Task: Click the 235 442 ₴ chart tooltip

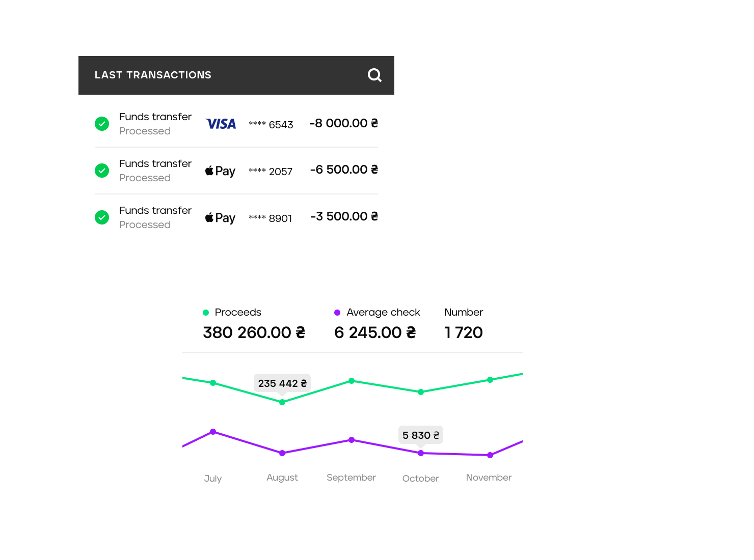Action: coord(282,383)
